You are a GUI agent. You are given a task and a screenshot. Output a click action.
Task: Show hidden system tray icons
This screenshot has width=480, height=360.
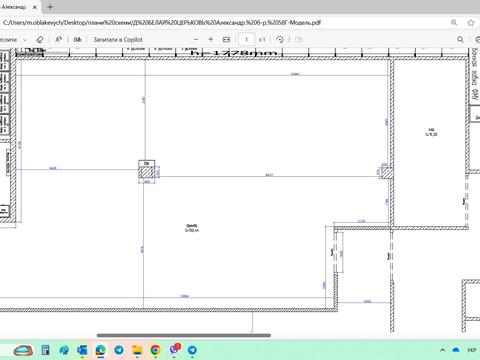[x=443, y=350]
